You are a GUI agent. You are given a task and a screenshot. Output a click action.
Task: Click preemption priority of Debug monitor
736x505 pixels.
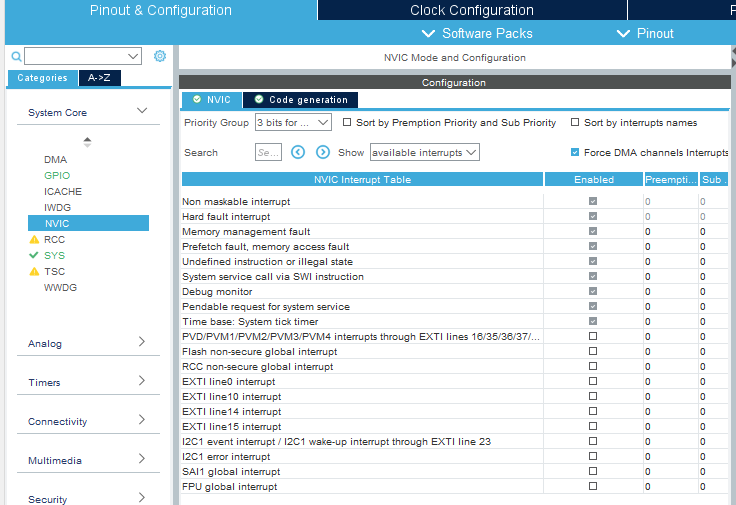[x=671, y=291]
